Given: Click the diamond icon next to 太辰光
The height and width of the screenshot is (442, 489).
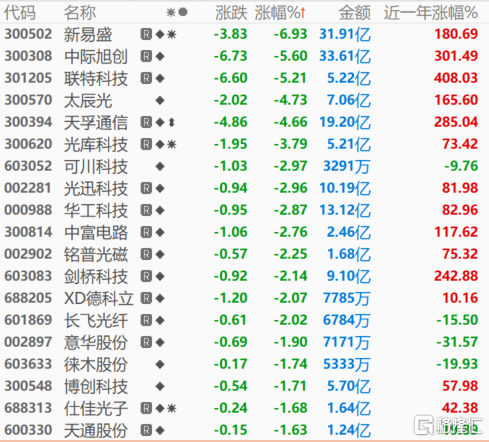Looking at the screenshot, I should 160,100.
